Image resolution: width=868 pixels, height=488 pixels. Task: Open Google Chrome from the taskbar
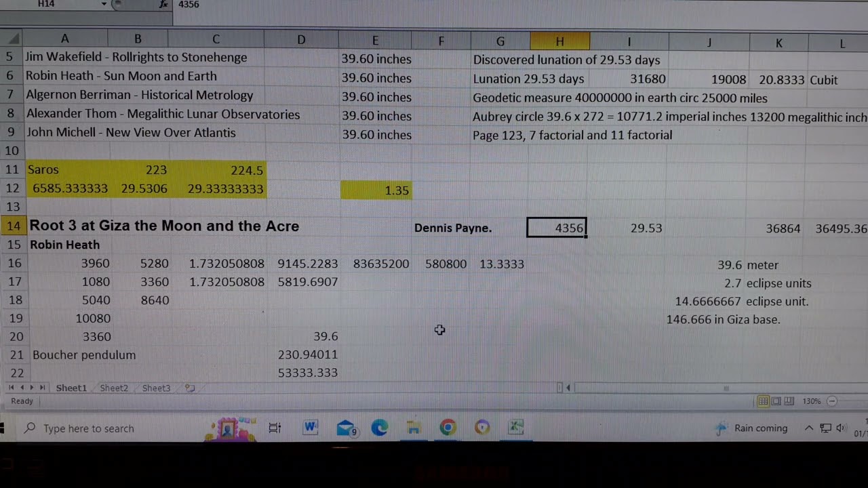tap(448, 428)
